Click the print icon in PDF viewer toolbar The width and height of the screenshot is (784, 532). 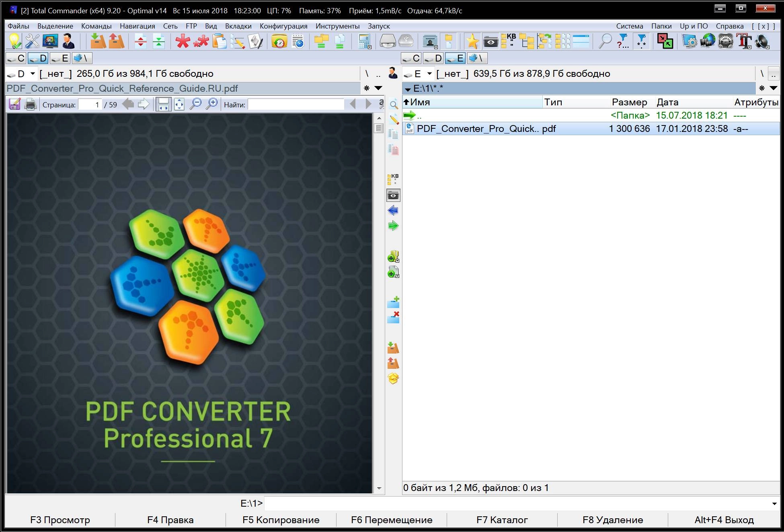click(31, 105)
